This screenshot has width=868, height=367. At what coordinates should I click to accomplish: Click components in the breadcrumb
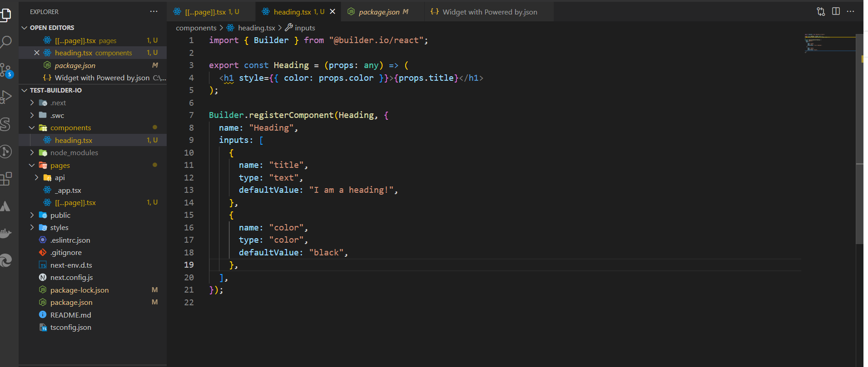(x=196, y=28)
